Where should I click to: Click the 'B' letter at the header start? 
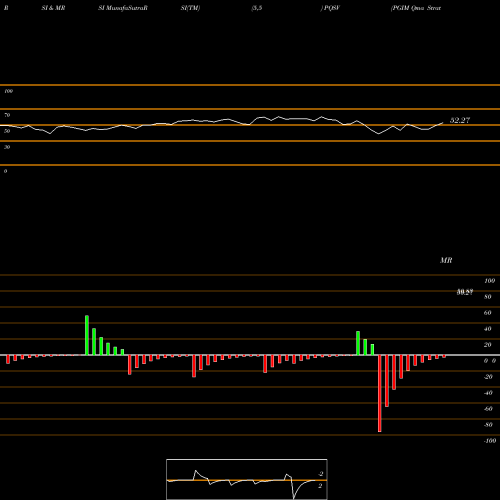[6, 8]
